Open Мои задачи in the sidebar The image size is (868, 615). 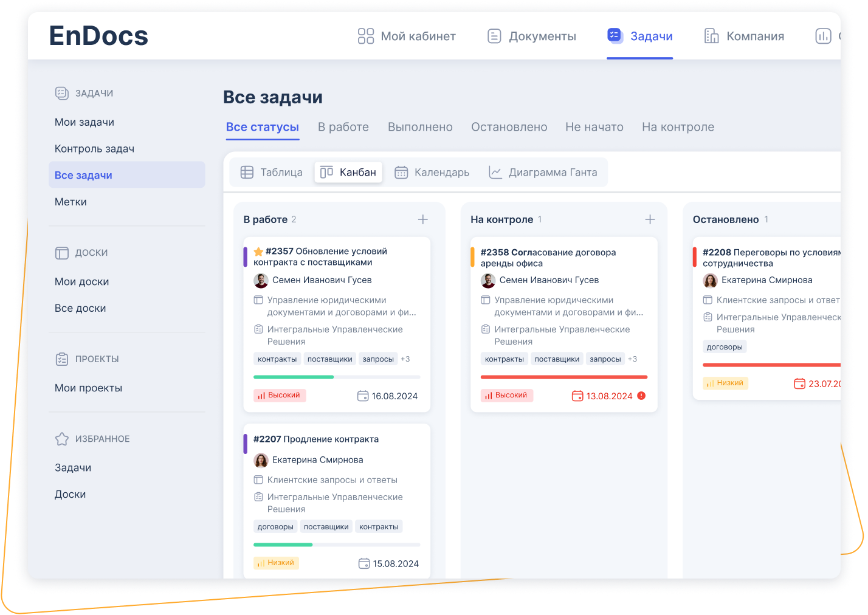(84, 122)
